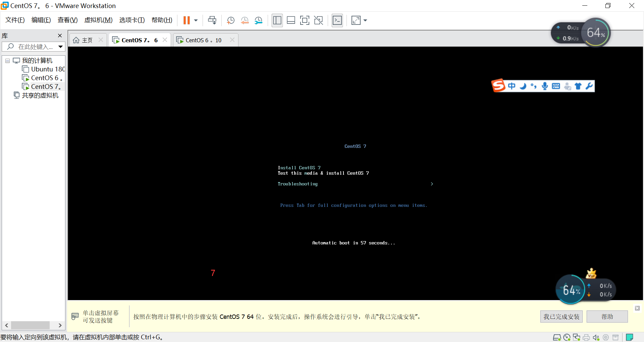644x342 pixels.
Task: Switch to the CentOS 6。10 tab
Action: click(x=204, y=40)
